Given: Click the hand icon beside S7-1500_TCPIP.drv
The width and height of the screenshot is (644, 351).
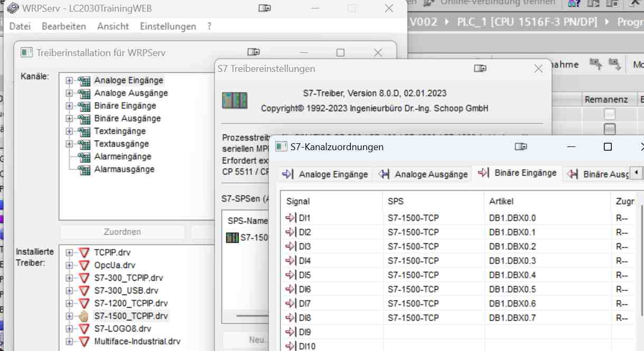Looking at the screenshot, I should coord(84,316).
